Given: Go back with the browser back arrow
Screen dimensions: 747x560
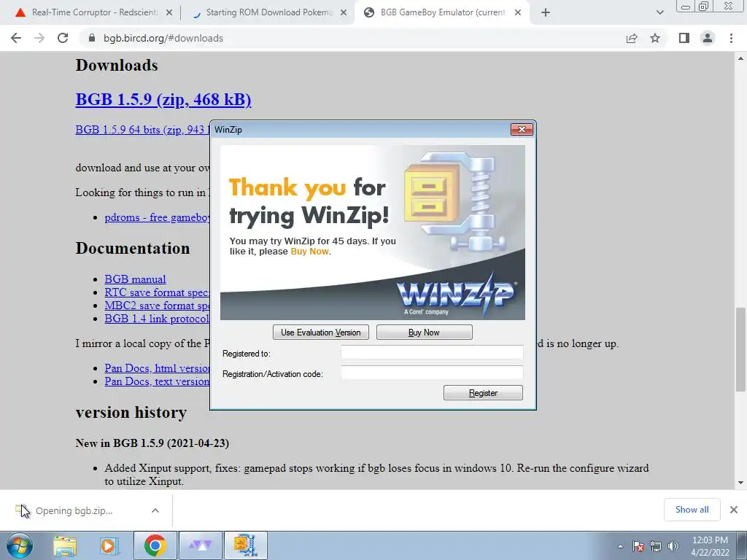Looking at the screenshot, I should 16,38.
